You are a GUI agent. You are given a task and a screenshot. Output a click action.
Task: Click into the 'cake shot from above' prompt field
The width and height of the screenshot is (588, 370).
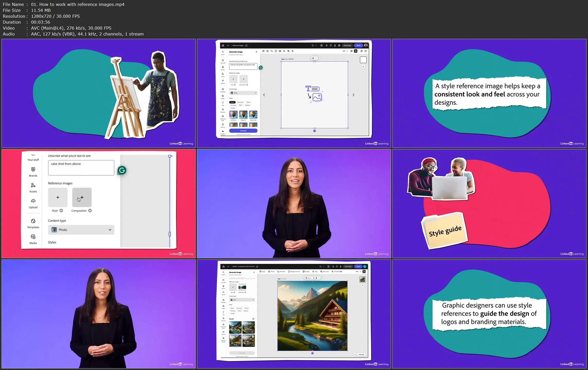[x=81, y=168]
